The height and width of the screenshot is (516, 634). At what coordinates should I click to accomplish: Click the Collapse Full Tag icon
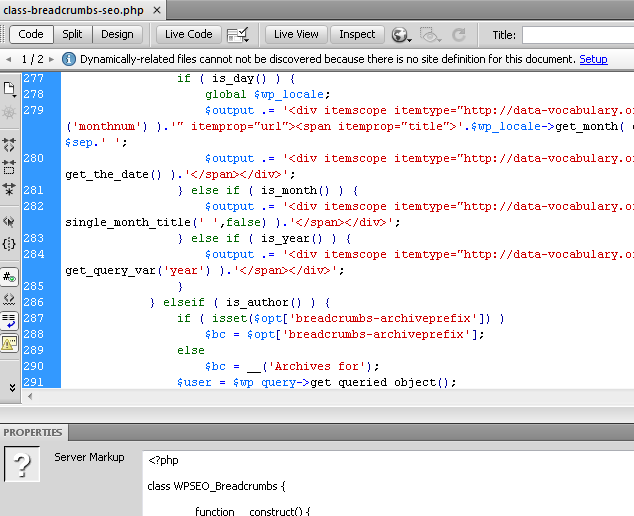(x=9, y=145)
